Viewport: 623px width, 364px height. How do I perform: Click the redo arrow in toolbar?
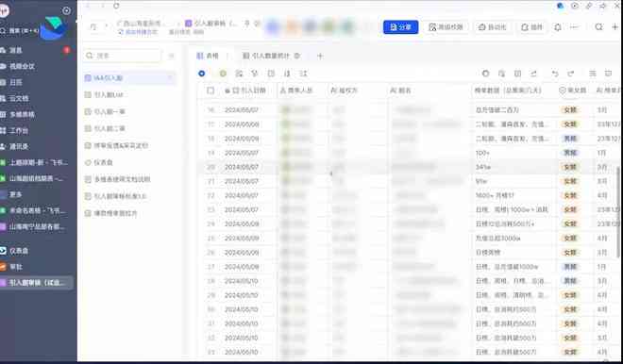click(571, 74)
